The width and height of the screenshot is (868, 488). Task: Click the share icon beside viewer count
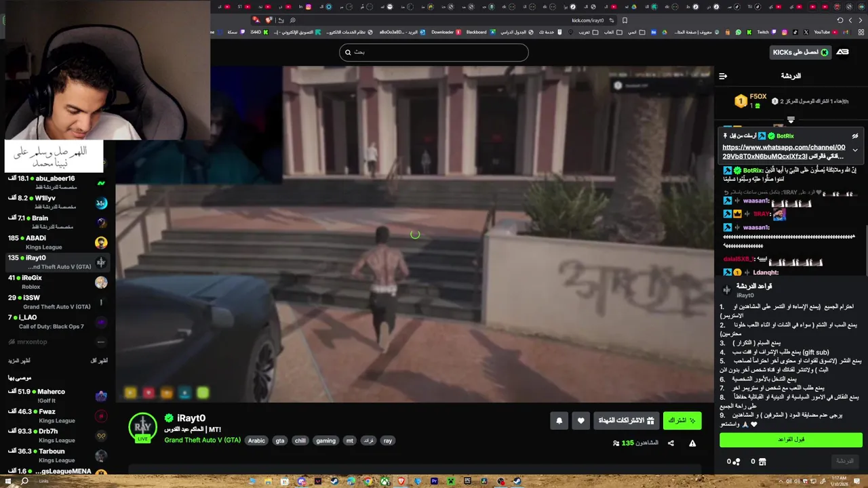click(671, 443)
